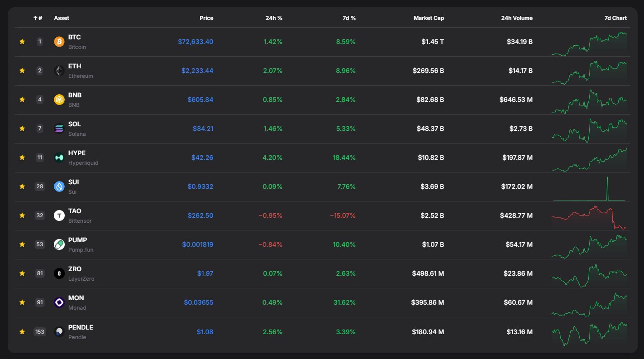Viewport: 644px width, 359px height.
Task: Sort by the 24h Volume column header
Action: (516, 18)
